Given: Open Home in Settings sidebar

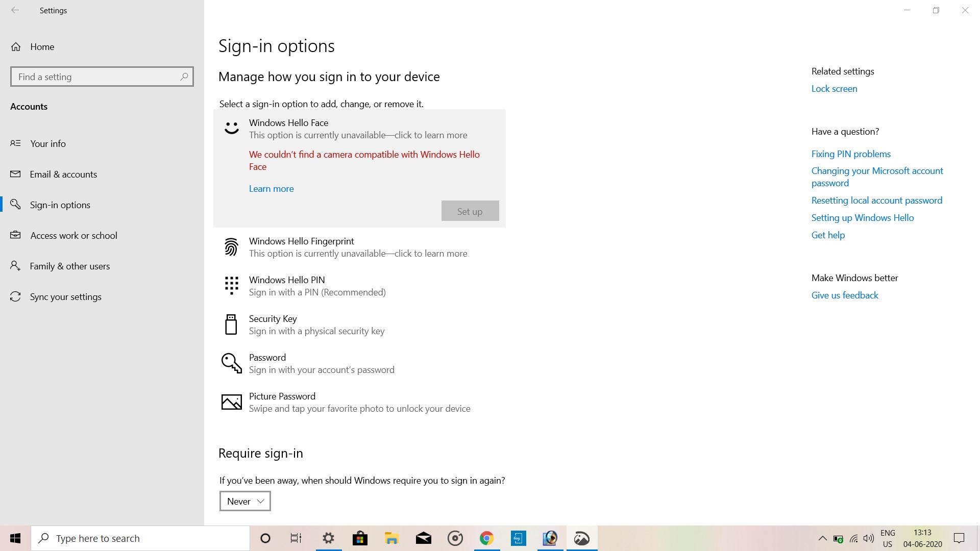Looking at the screenshot, I should click(102, 47).
